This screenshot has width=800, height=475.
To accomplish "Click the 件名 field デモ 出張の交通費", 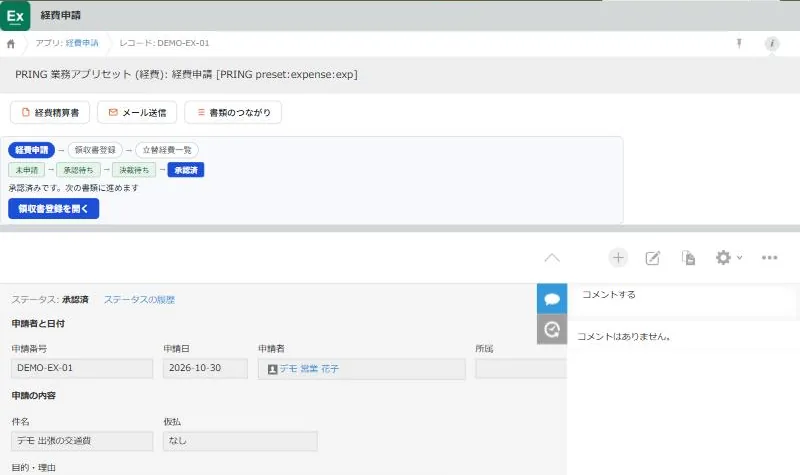I will (82, 441).
